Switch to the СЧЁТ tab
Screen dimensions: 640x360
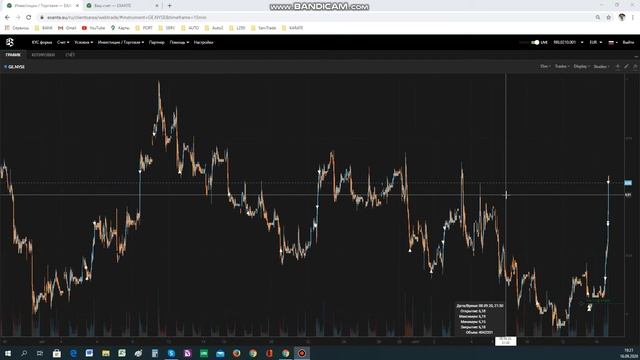point(70,55)
